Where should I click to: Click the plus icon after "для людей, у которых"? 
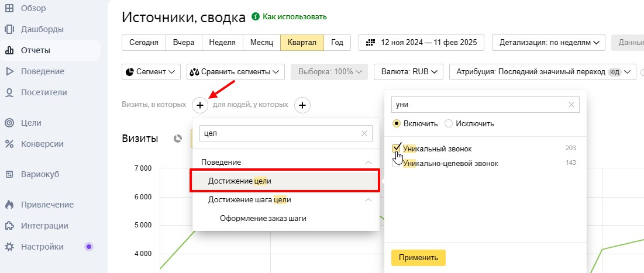tap(302, 105)
